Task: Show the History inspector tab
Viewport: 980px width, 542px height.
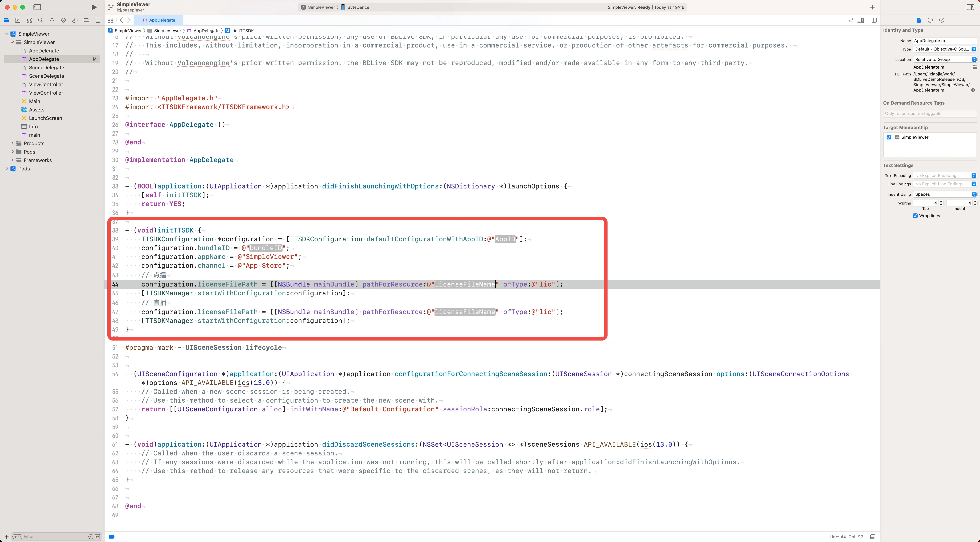Action: click(x=930, y=20)
